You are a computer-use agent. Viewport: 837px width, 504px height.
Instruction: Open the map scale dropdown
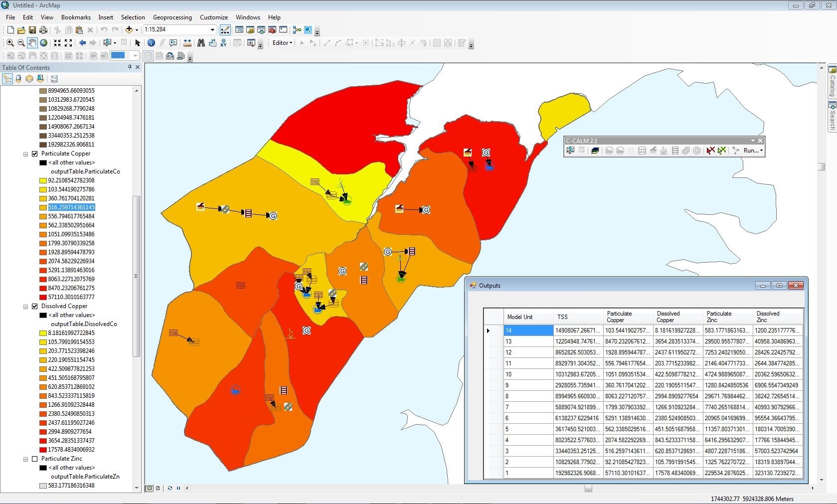212,30
